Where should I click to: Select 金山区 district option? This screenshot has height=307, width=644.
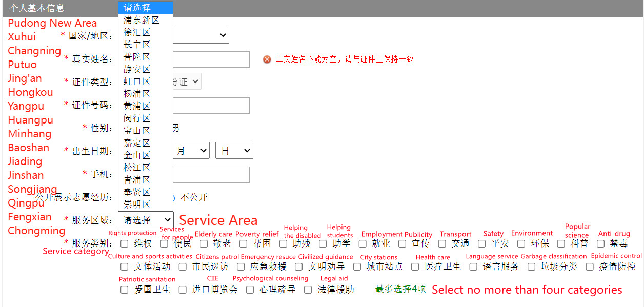pyautogui.click(x=146, y=155)
